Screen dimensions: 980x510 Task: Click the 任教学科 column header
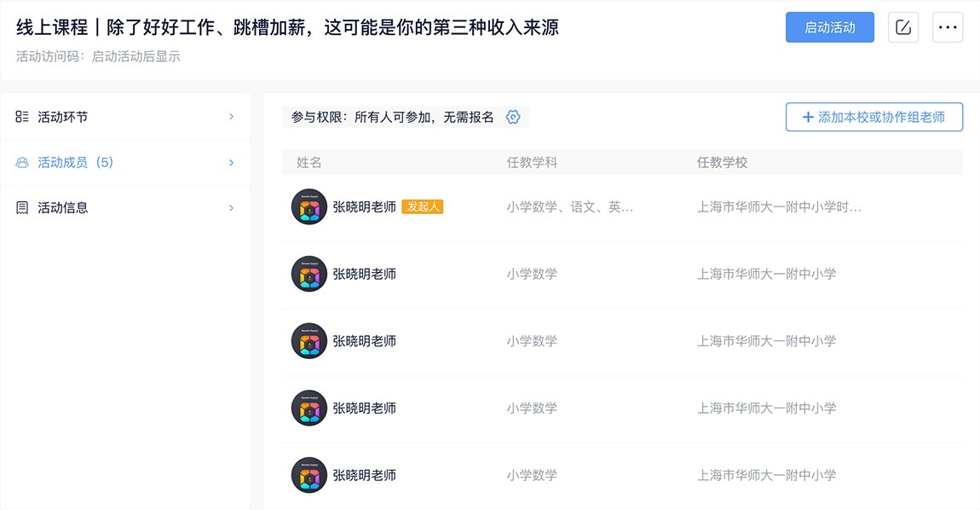tap(532, 163)
